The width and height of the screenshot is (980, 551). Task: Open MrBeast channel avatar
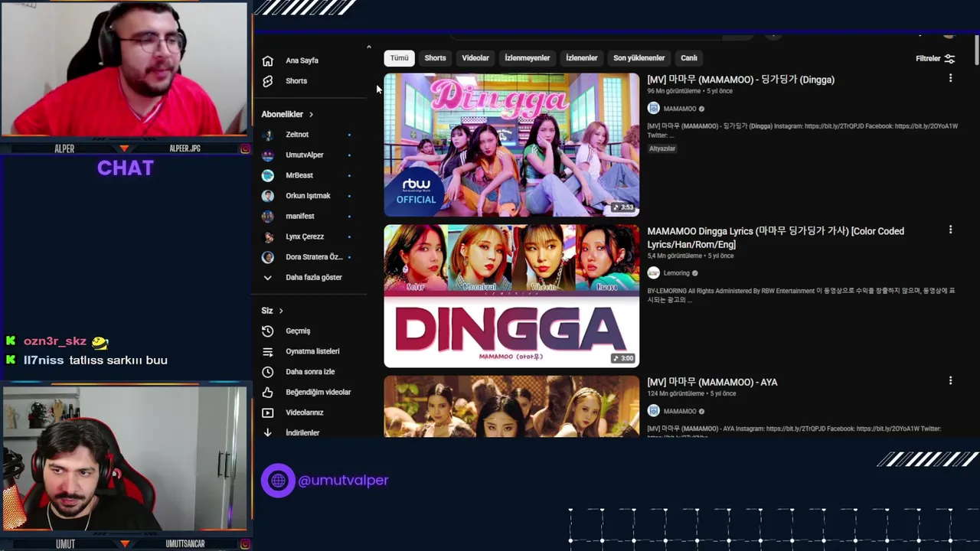267,175
